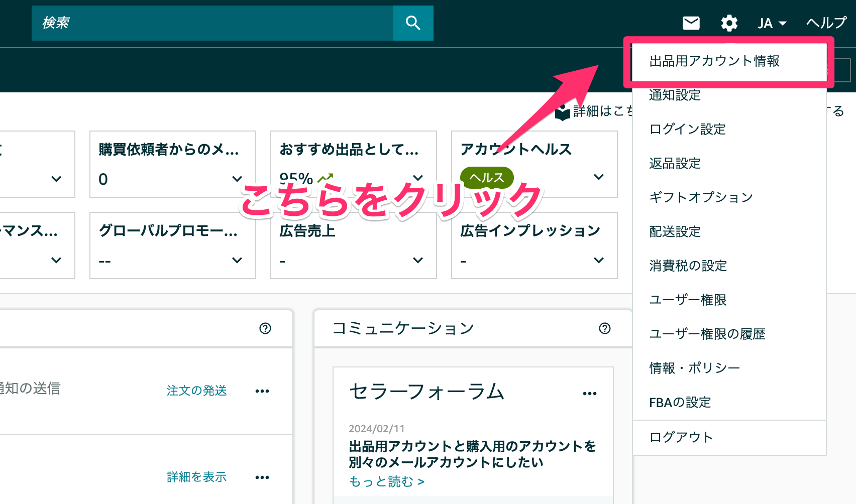Open the messages mail icon
The height and width of the screenshot is (504, 856).
(691, 23)
